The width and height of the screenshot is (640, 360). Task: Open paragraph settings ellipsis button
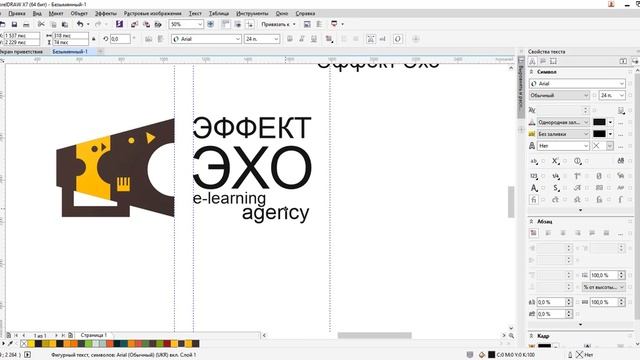[x=620, y=233]
